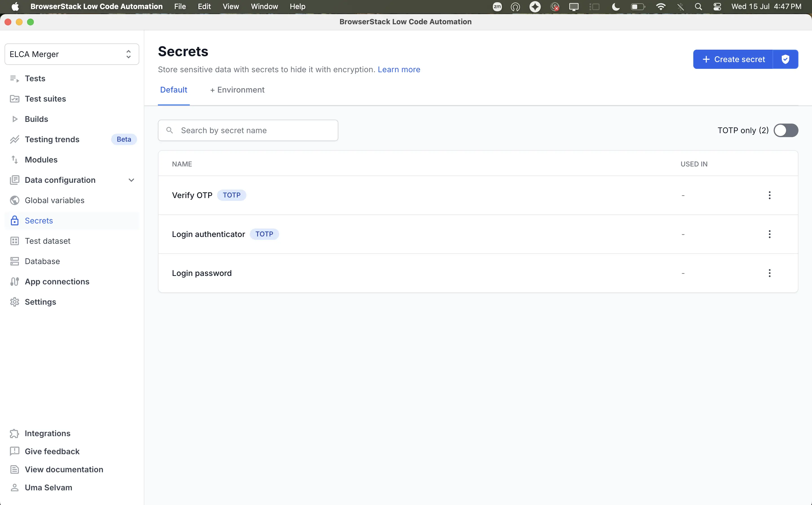812x505 pixels.
Task: Click the Database icon in sidebar
Action: click(x=14, y=261)
